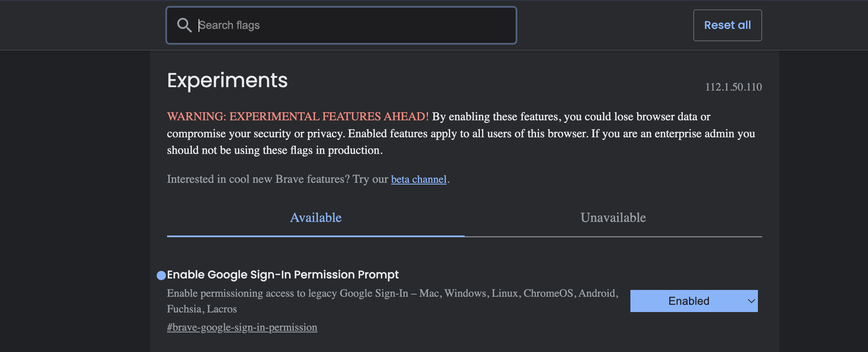Viewport: 868px width, 352px height.
Task: Click the blue dot beside the Google Sign-In flag
Action: pos(161,275)
